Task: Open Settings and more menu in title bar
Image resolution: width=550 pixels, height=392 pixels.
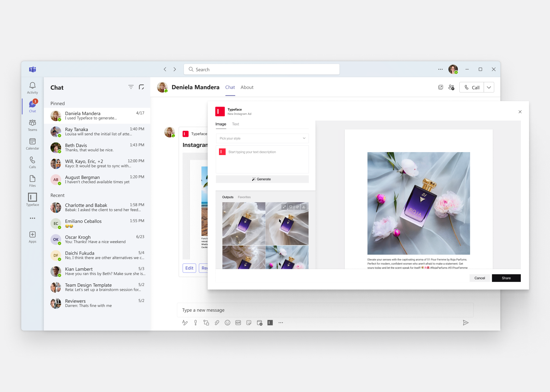Action: tap(440, 69)
